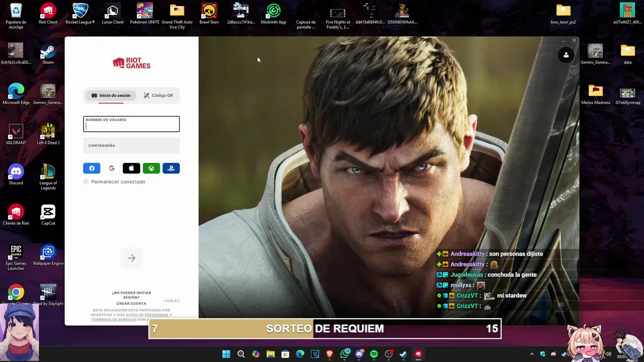The image size is (644, 362).
Task: Close the Riot Client window
Action: pyautogui.click(x=574, y=41)
